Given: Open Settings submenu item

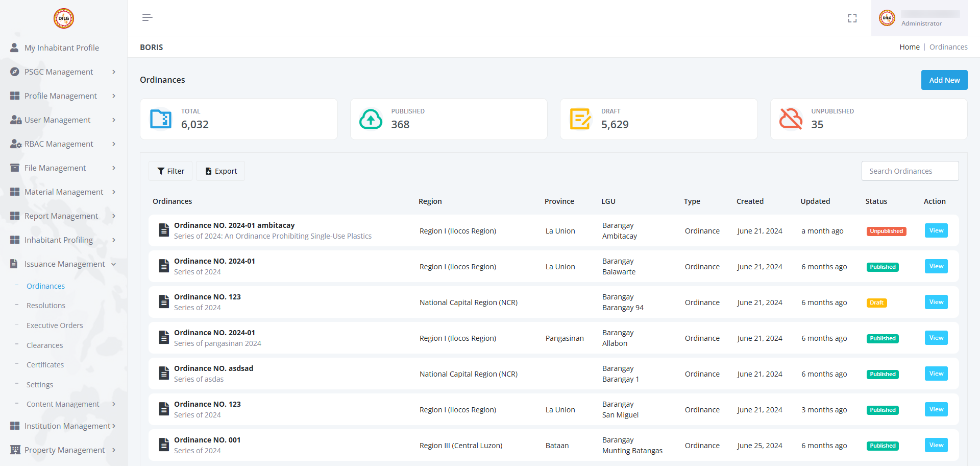Looking at the screenshot, I should (40, 385).
